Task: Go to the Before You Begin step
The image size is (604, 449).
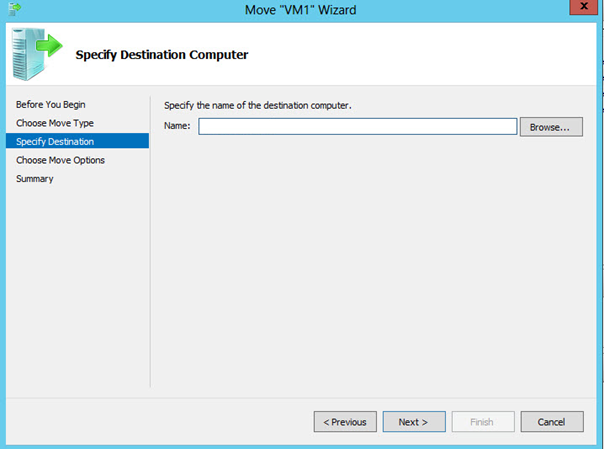Action: coord(50,104)
